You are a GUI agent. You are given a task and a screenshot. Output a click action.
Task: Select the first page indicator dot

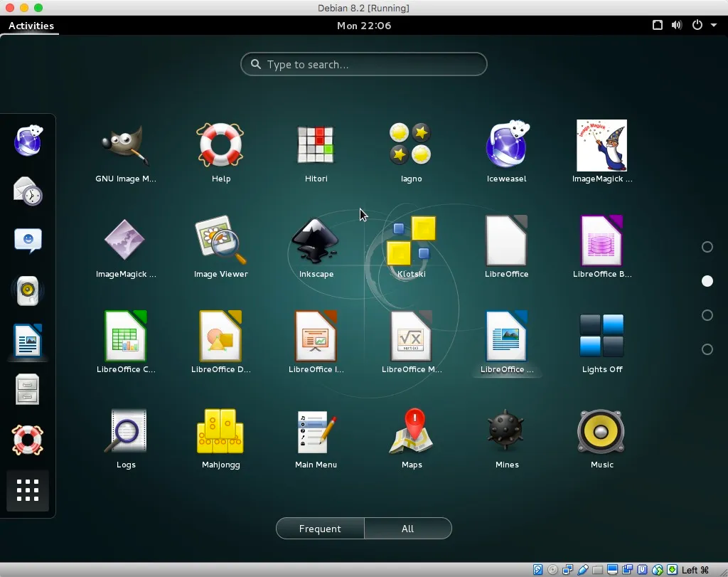pyautogui.click(x=707, y=247)
